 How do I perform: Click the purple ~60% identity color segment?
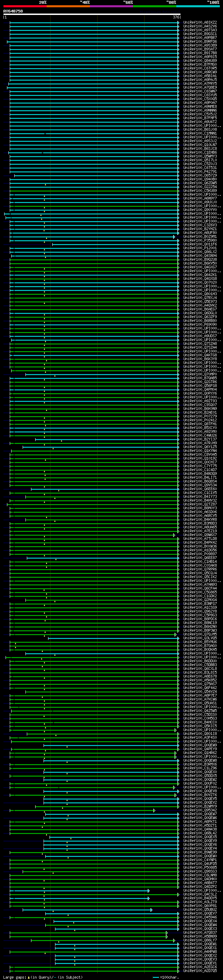click(111, 6)
